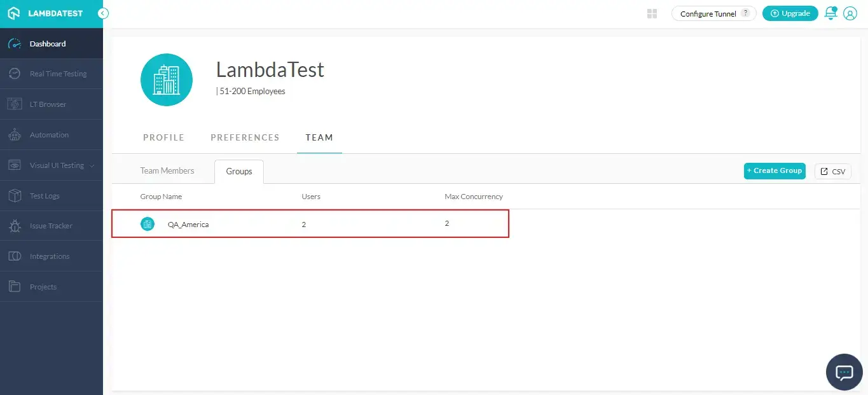Open the Issue Tracker bug icon
Screen dimensions: 868x395
[14, 226]
